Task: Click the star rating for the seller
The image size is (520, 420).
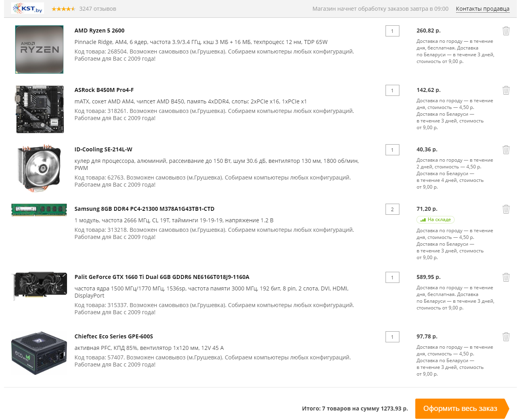Action: point(63,9)
